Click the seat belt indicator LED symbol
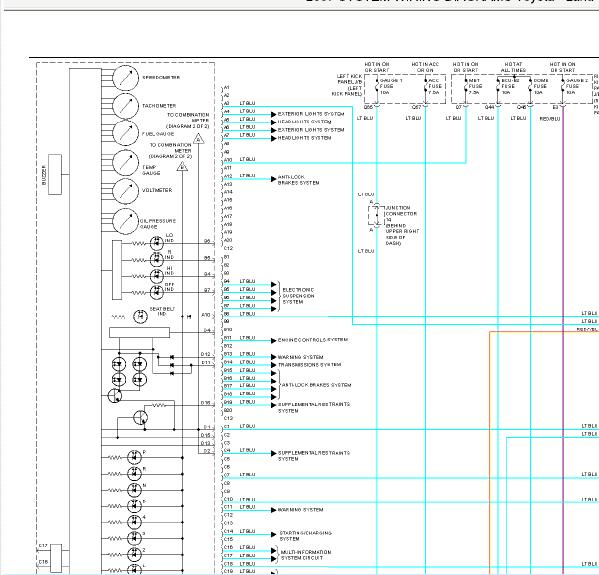599x575 pixels. (x=140, y=316)
